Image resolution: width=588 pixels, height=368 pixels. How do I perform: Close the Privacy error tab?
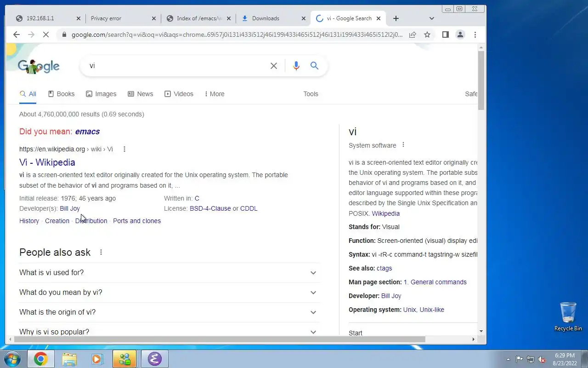point(154,18)
